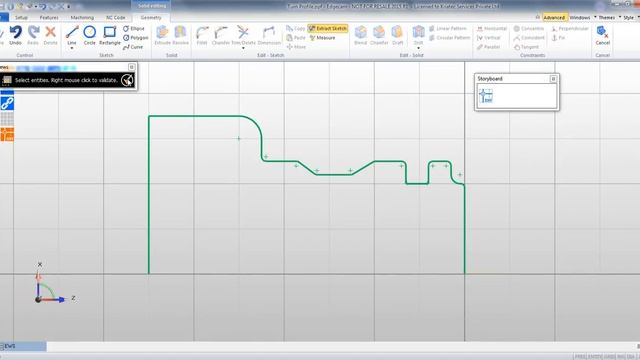The width and height of the screenshot is (640, 360).
Task: Apply the Concentric constraint
Action: tap(529, 29)
